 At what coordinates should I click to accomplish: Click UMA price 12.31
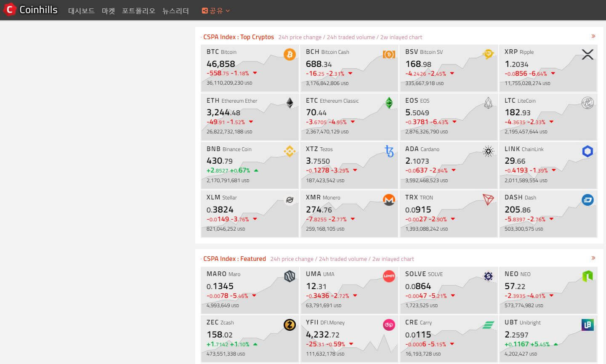316,286
